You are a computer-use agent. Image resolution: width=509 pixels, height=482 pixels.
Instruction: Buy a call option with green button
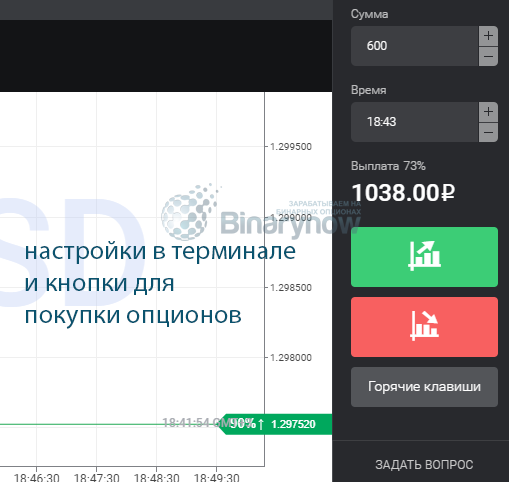click(424, 257)
